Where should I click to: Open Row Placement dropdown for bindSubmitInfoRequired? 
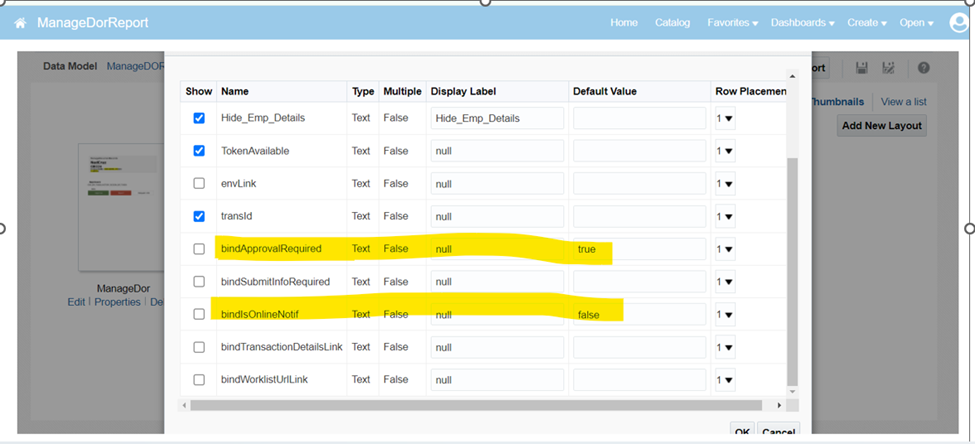725,282
